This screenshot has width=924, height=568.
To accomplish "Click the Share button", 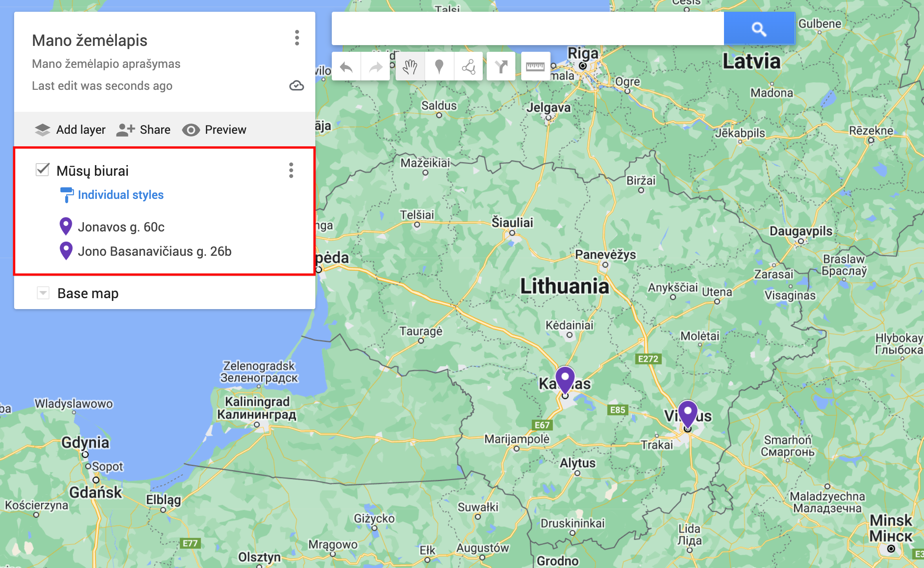I will (144, 130).
